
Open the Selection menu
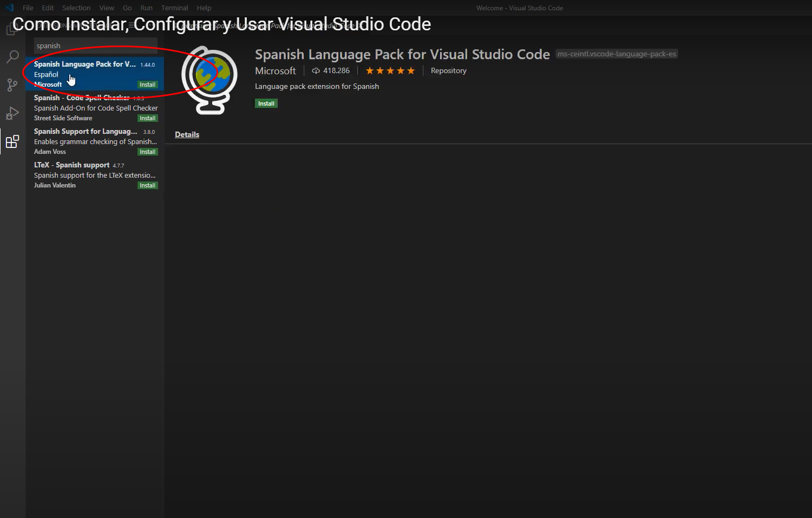coord(76,8)
